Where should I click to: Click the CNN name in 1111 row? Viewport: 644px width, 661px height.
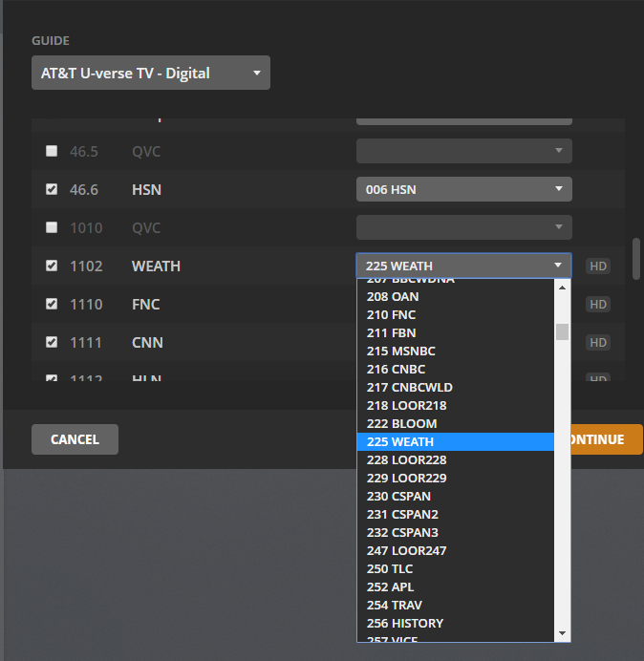(x=147, y=342)
